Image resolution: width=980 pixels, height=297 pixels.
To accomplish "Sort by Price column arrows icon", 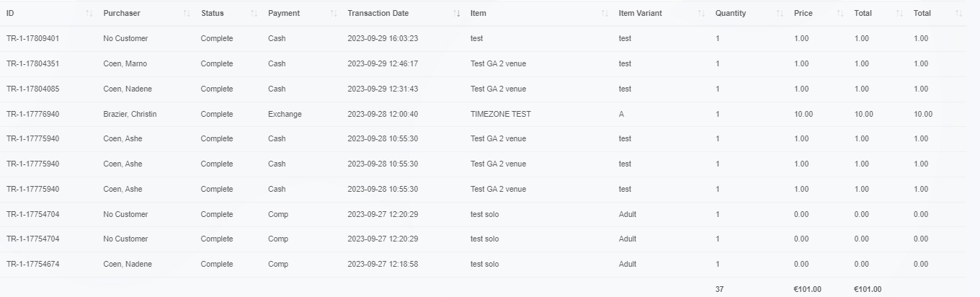I will pyautogui.click(x=840, y=14).
